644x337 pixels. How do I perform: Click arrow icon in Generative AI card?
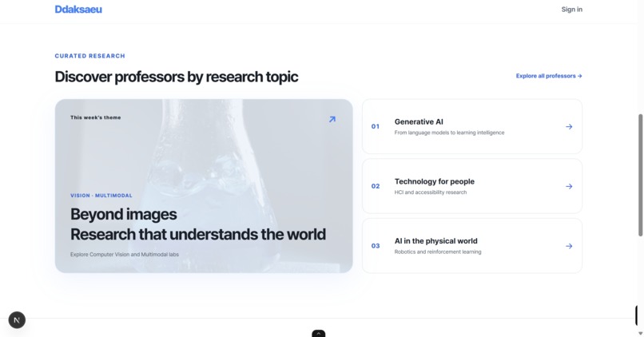[x=569, y=127]
